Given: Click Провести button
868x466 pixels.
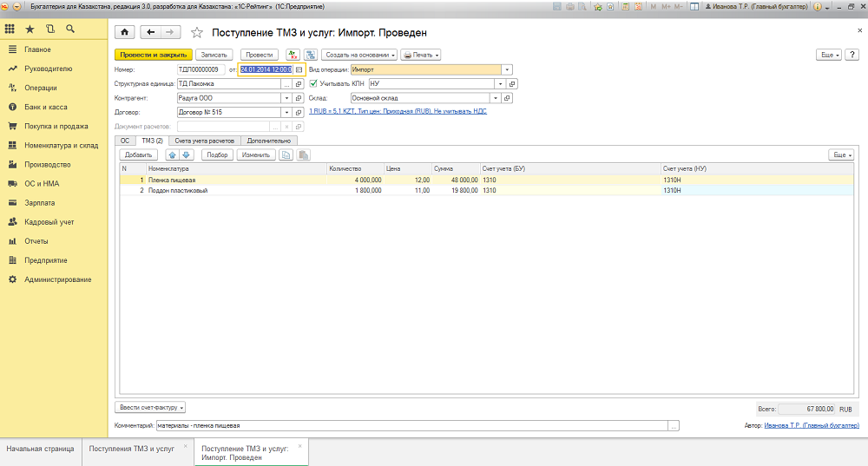Looking at the screenshot, I should (259, 55).
